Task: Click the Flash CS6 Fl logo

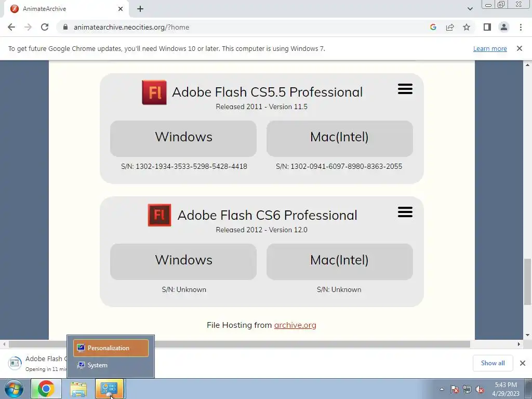Action: click(159, 215)
